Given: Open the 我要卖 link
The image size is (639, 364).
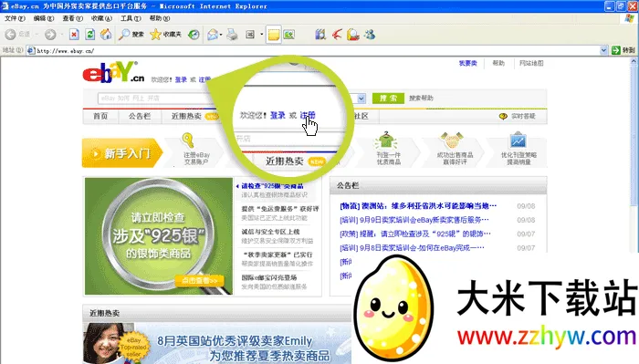Looking at the screenshot, I should (x=467, y=63).
